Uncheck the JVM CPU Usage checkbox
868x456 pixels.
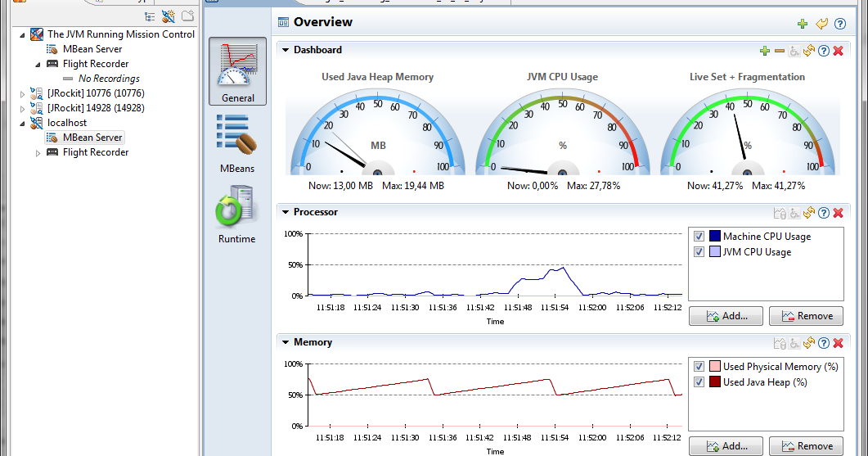[699, 251]
